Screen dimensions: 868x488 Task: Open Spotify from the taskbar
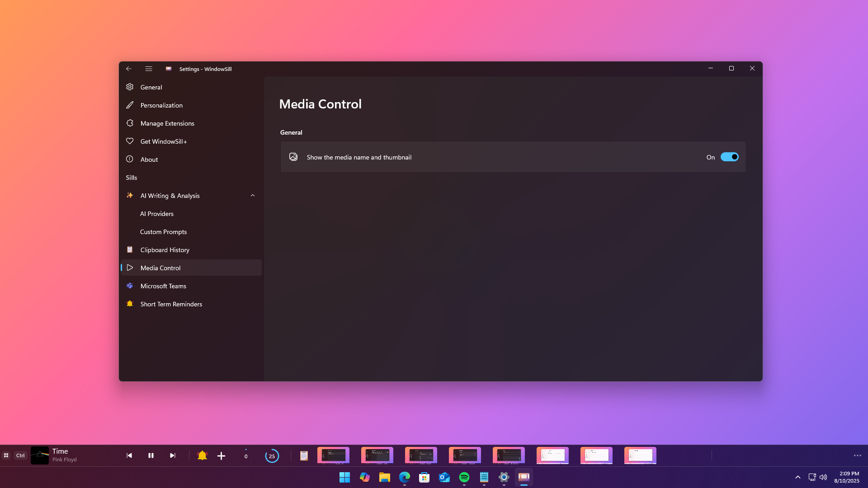point(464,477)
